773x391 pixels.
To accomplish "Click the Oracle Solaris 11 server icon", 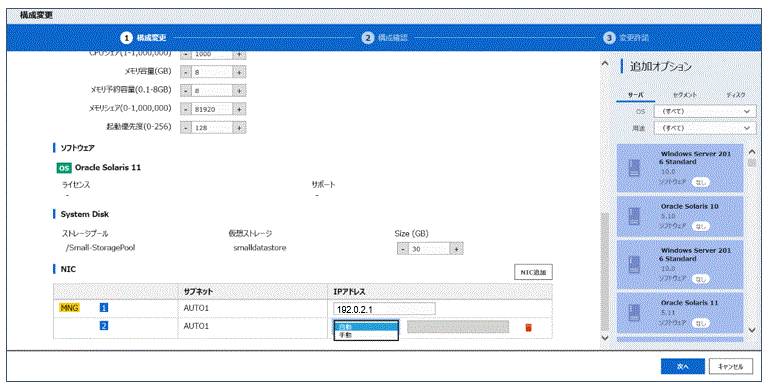I will coord(634,314).
